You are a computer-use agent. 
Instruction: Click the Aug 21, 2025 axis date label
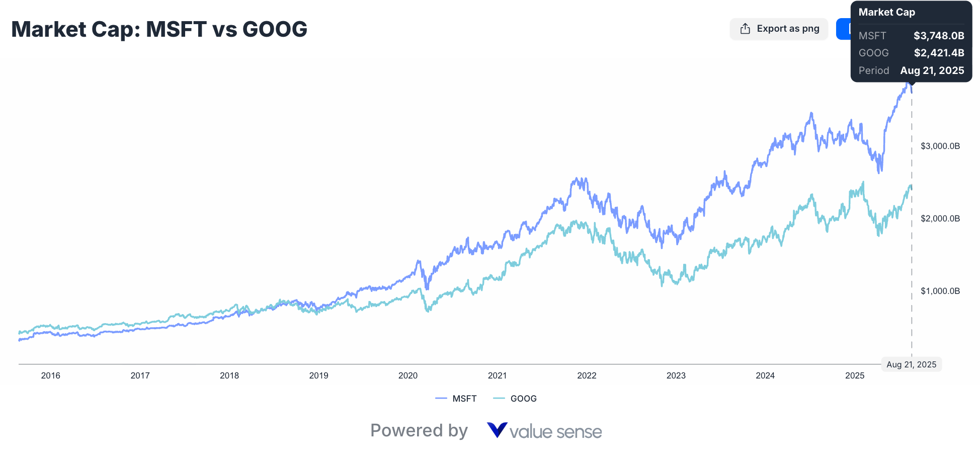point(912,364)
